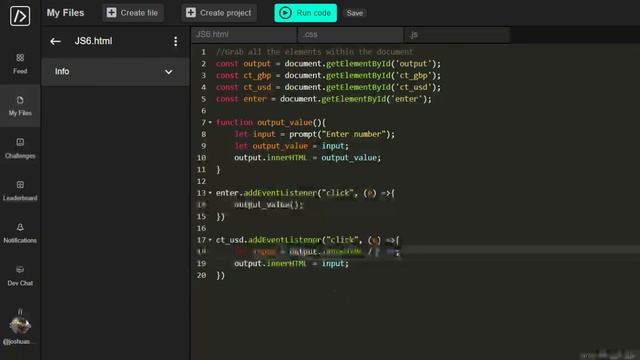Screen dimensions: 640x360
Task: Click 'output.innerHTML' on line 10
Action: point(270,158)
